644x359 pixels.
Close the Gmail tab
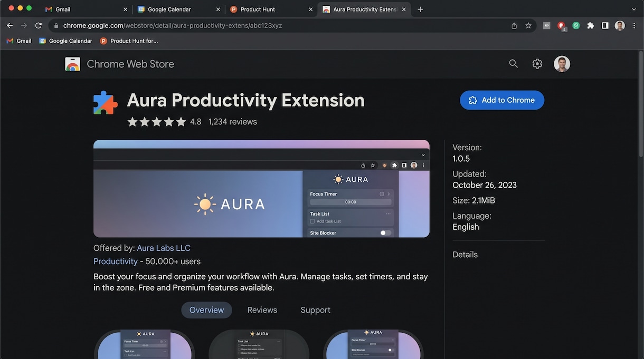125,9
